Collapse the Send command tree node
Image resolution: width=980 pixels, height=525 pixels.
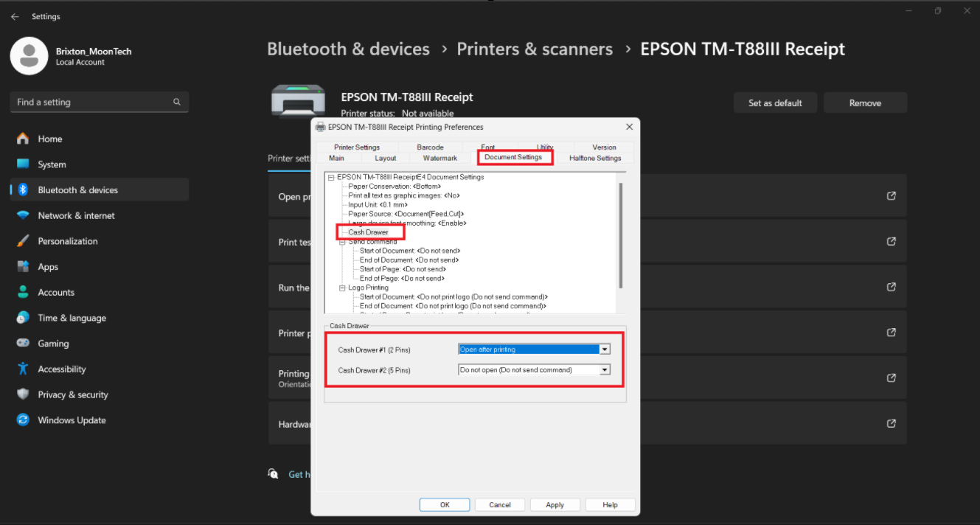[342, 242]
